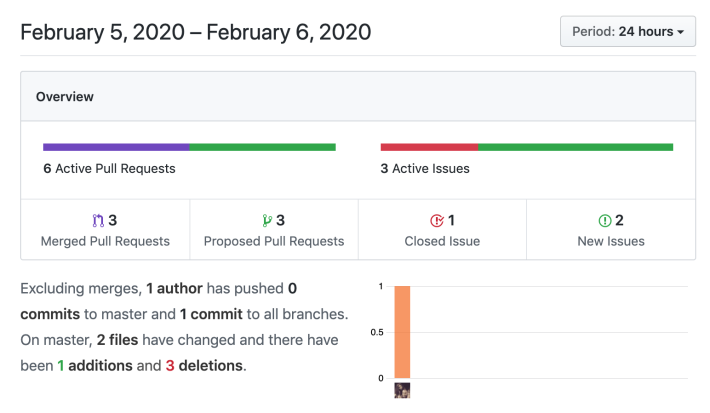The width and height of the screenshot is (710, 413).
Task: Click the green segment of issues bar
Action: click(576, 147)
